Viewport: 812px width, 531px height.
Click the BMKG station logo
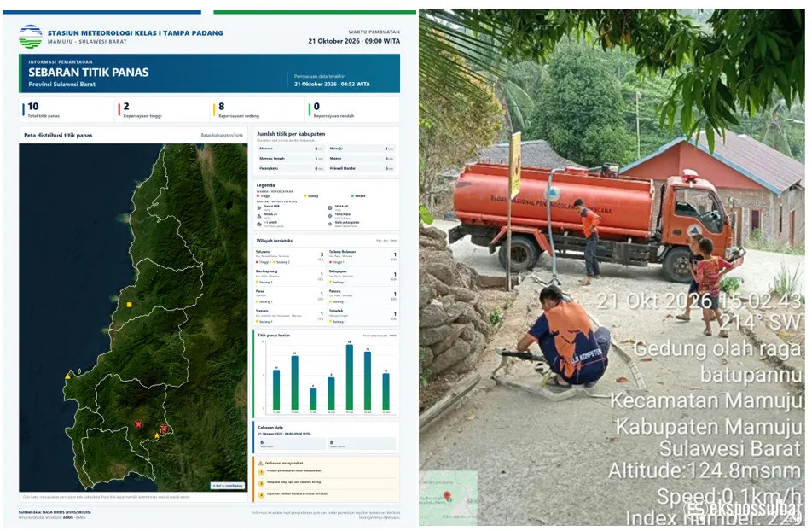coord(30,37)
